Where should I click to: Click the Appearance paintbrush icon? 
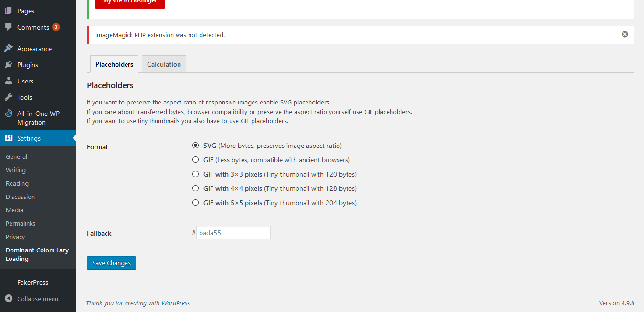[9, 49]
